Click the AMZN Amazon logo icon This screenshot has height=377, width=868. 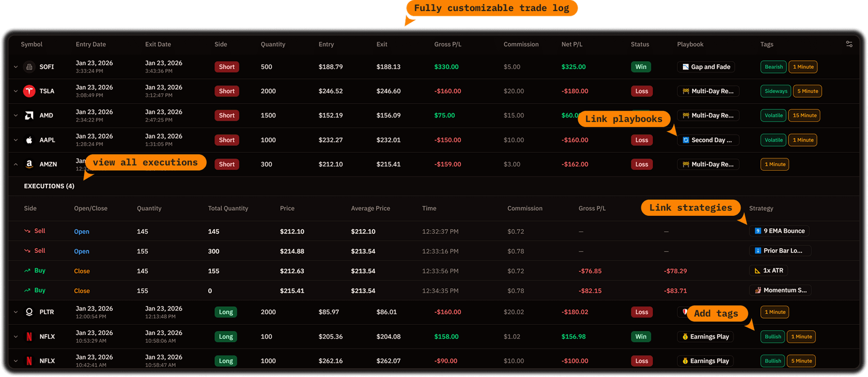pyautogui.click(x=29, y=164)
